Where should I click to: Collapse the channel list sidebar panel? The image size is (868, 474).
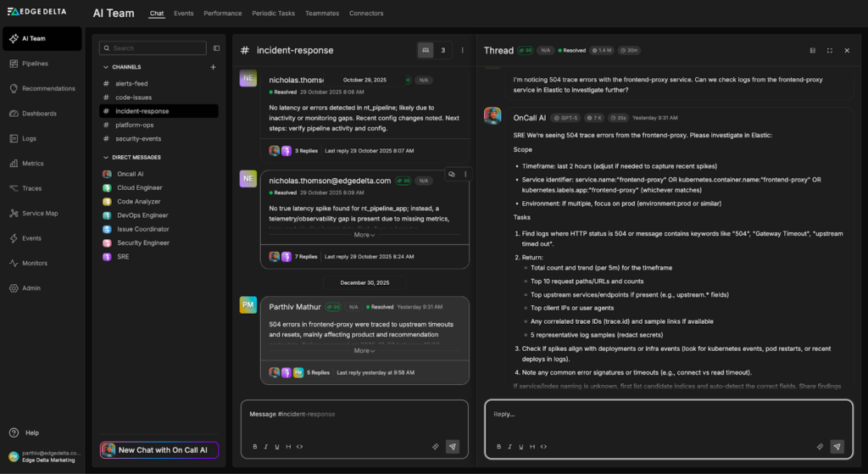216,48
